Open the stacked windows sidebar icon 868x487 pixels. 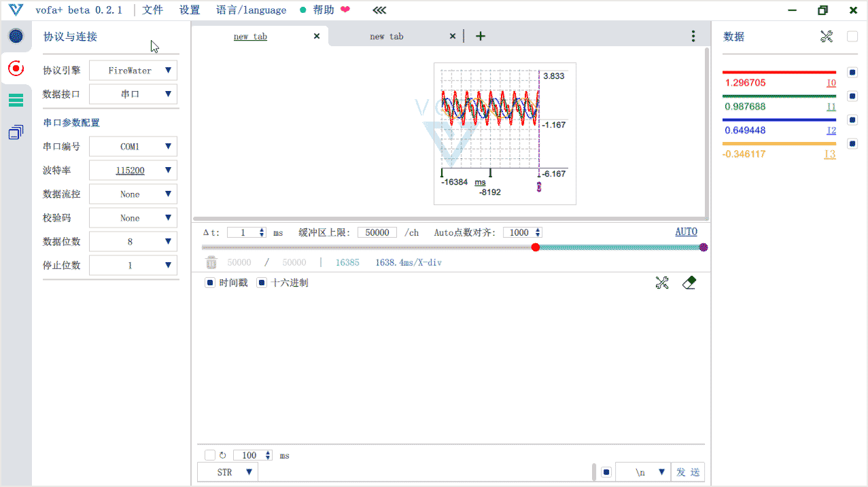(16, 132)
